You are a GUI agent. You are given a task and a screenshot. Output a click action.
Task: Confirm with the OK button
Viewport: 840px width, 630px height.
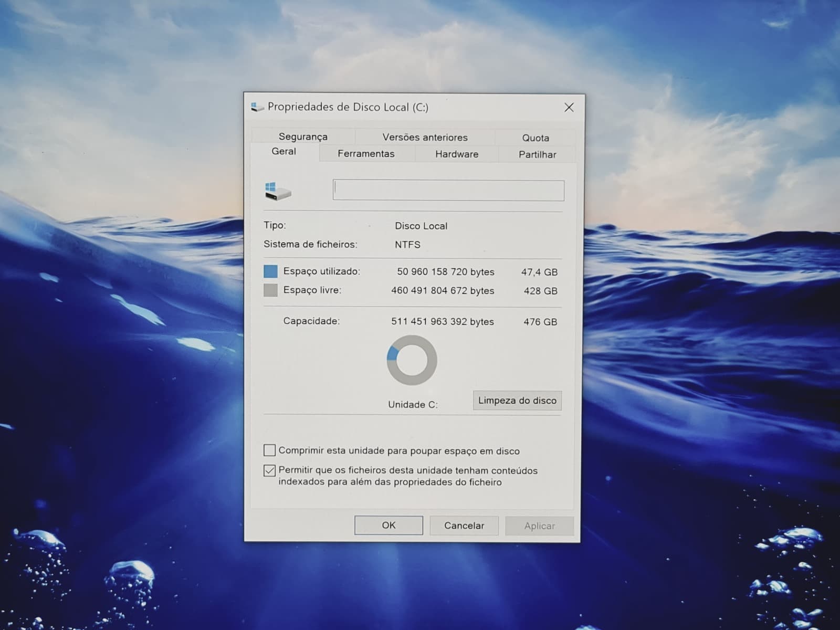coord(388,525)
